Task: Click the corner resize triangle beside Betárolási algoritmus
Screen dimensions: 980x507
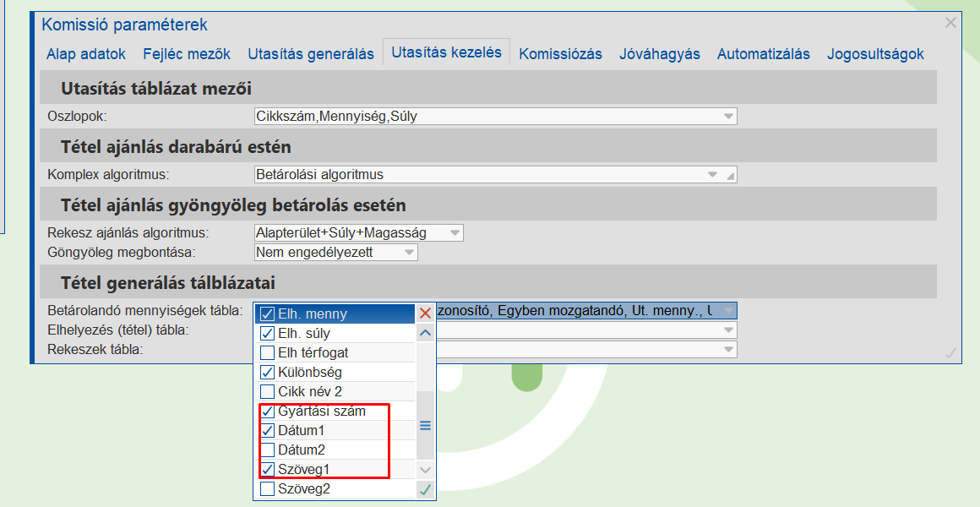Action: (730, 175)
